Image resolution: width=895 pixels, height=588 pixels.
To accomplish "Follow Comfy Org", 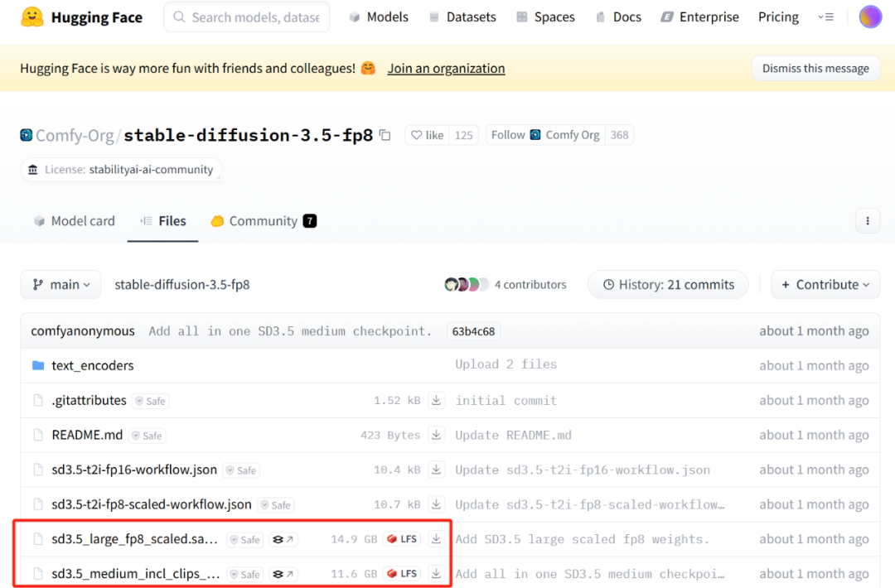I will click(545, 135).
